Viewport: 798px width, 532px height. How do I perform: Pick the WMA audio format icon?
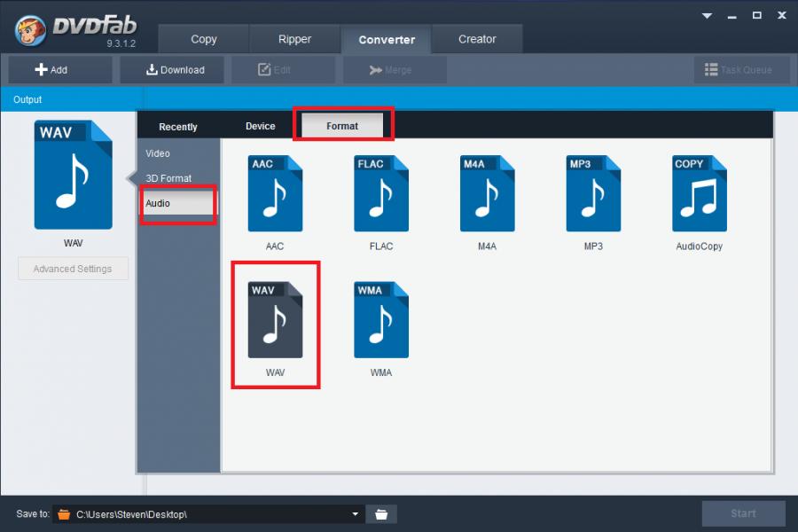pyautogui.click(x=381, y=320)
